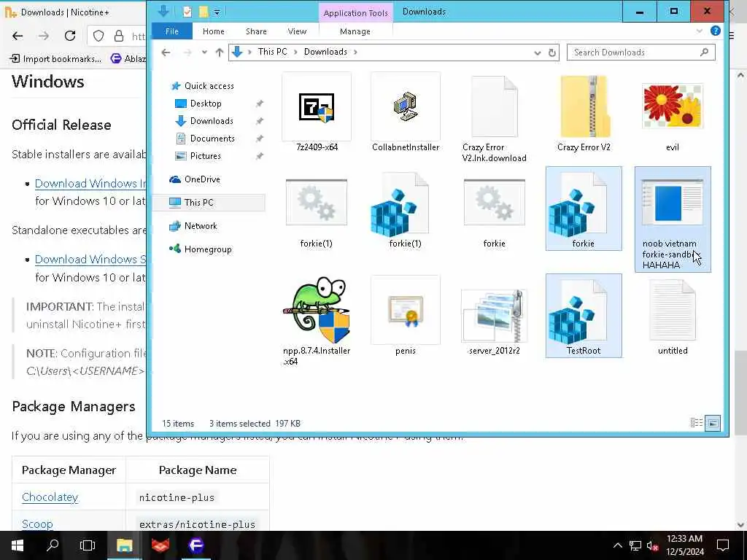This screenshot has height=560, width=747.
Task: Switch to large icons view layout
Action: click(x=713, y=422)
